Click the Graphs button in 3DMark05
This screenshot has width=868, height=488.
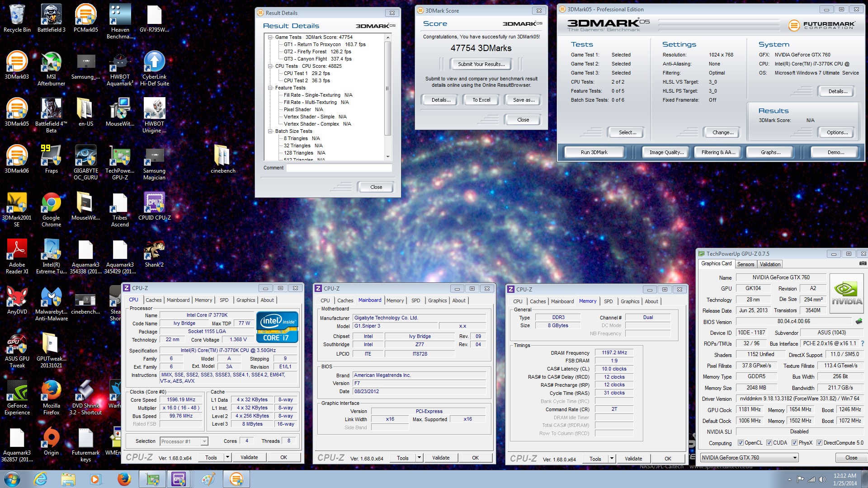pos(771,152)
